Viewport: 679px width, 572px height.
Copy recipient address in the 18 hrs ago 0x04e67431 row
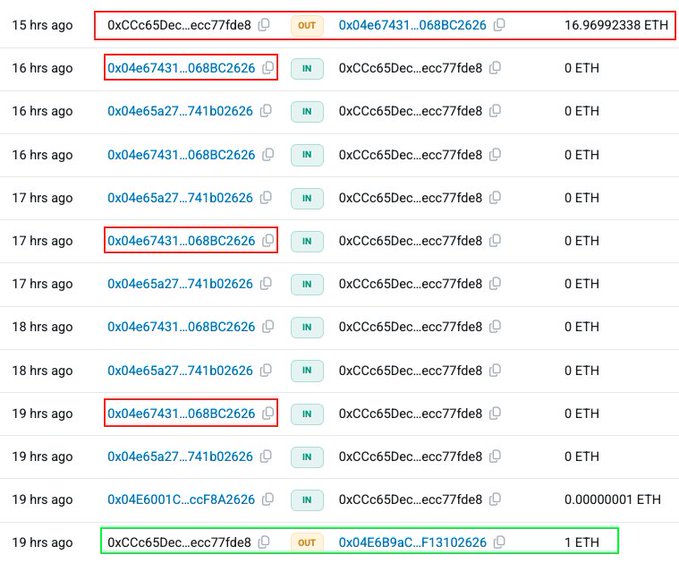click(495, 326)
